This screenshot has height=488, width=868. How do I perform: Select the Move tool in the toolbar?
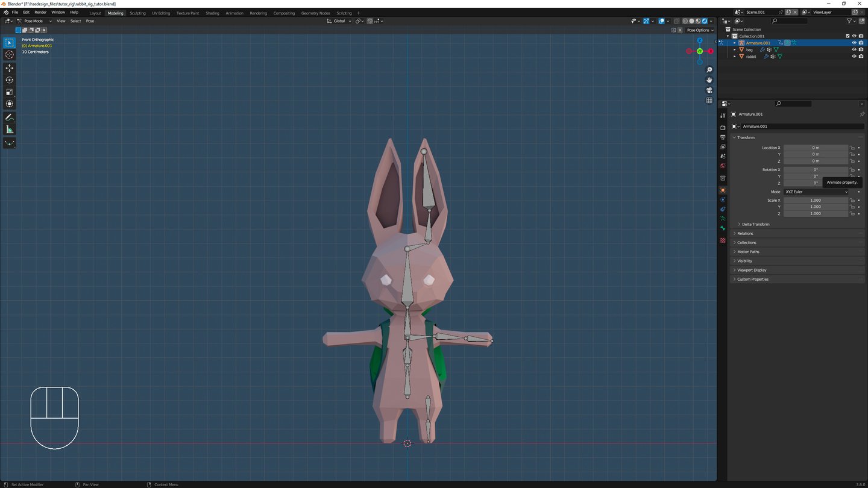point(10,68)
